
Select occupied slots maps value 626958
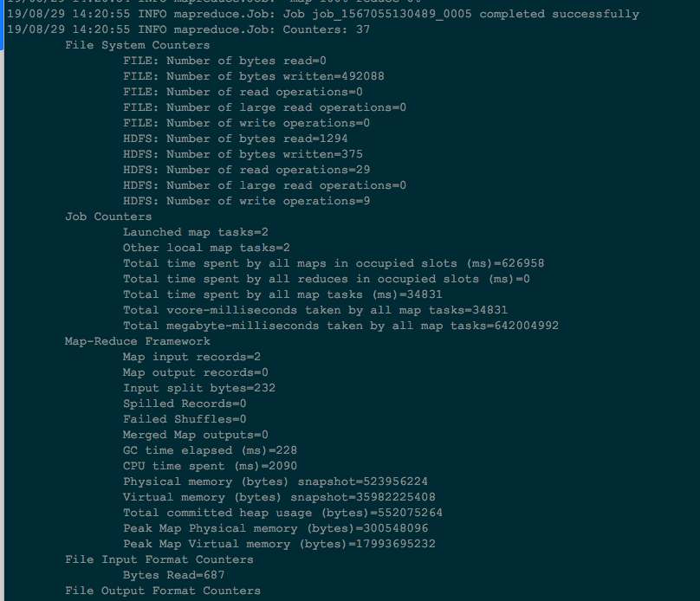(522, 263)
